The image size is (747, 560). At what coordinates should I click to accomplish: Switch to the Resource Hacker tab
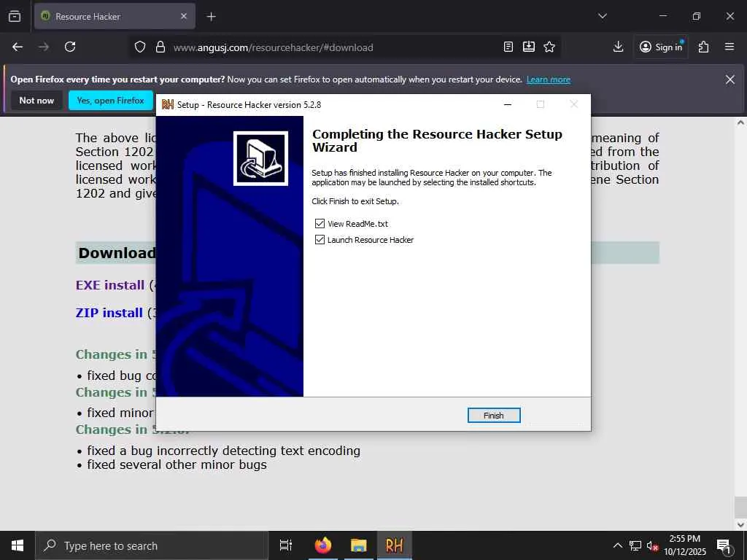point(115,16)
